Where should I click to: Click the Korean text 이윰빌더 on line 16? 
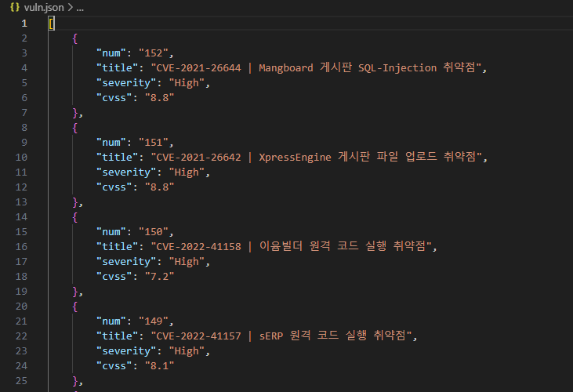point(281,246)
